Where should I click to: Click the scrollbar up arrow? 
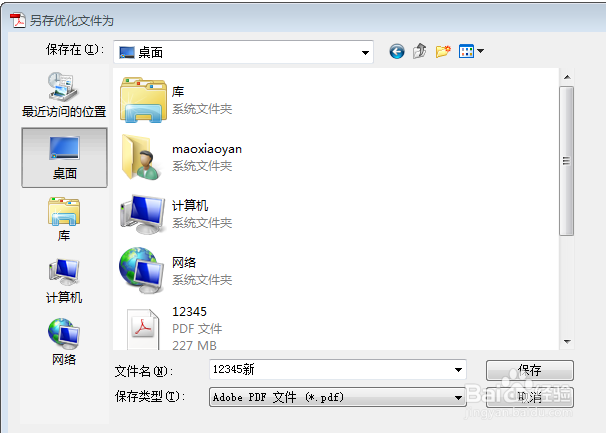coord(567,77)
